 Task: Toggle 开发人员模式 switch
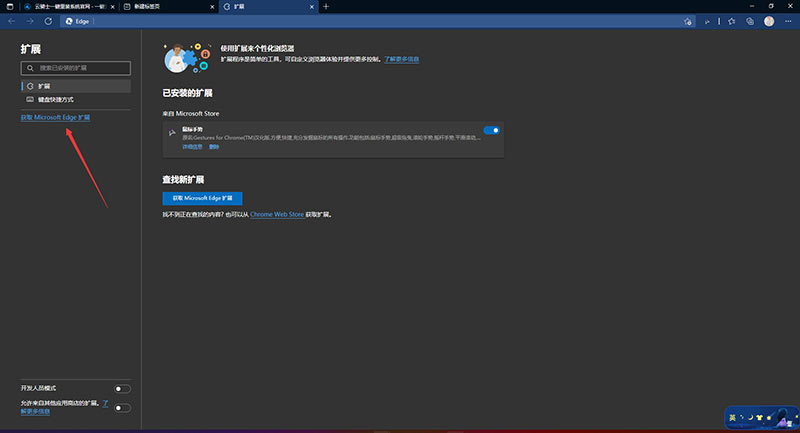coord(122,389)
